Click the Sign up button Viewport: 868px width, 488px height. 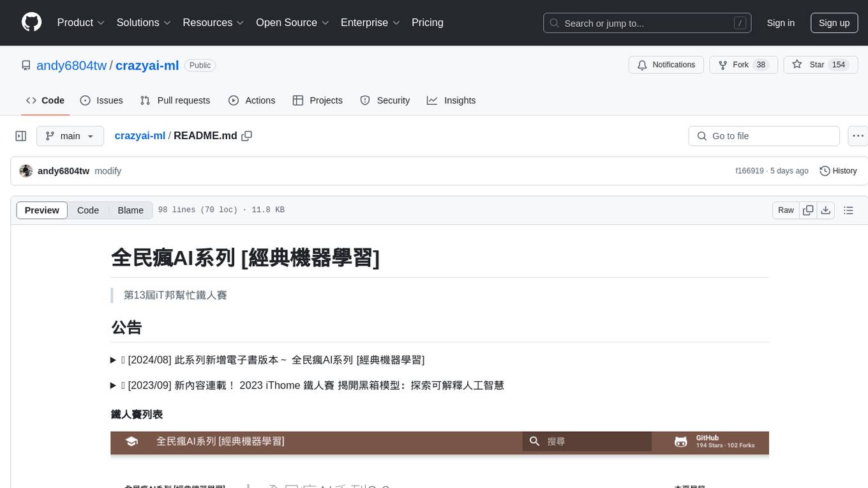pyautogui.click(x=834, y=23)
